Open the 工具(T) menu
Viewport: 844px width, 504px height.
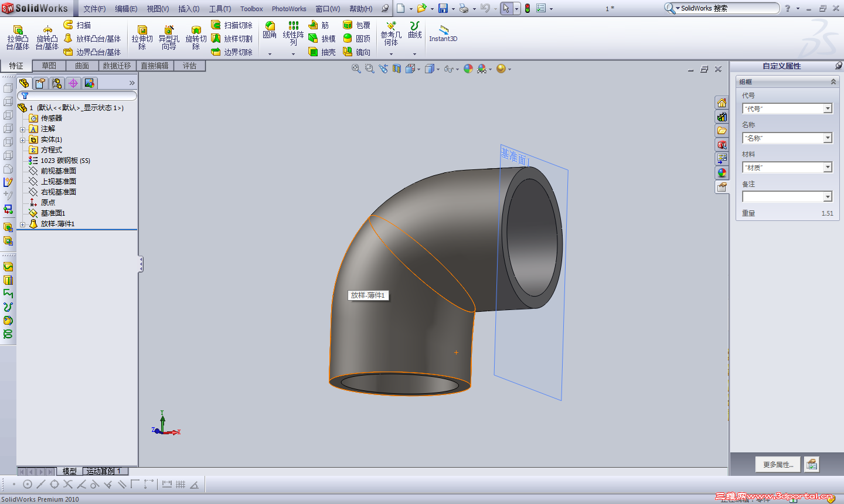220,9
